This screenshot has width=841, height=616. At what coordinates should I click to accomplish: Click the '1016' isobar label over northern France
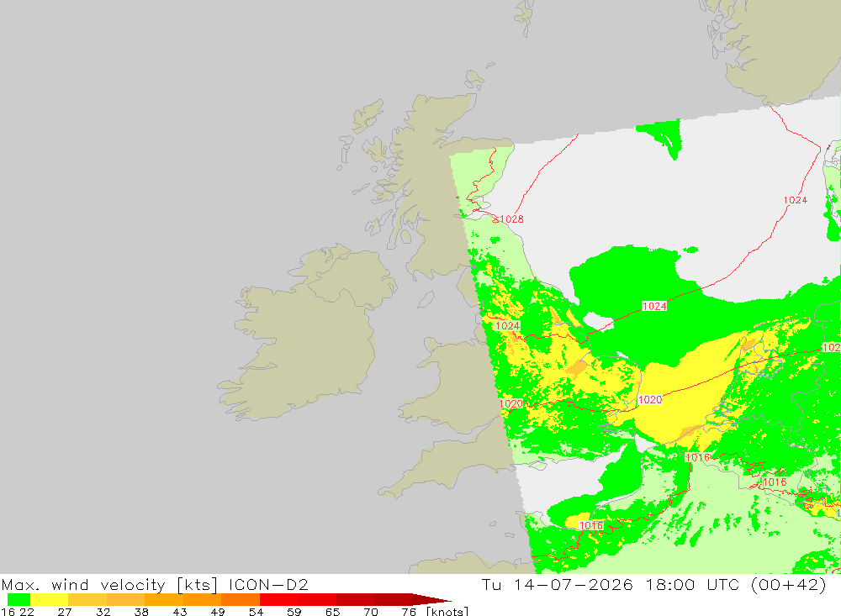point(591,525)
